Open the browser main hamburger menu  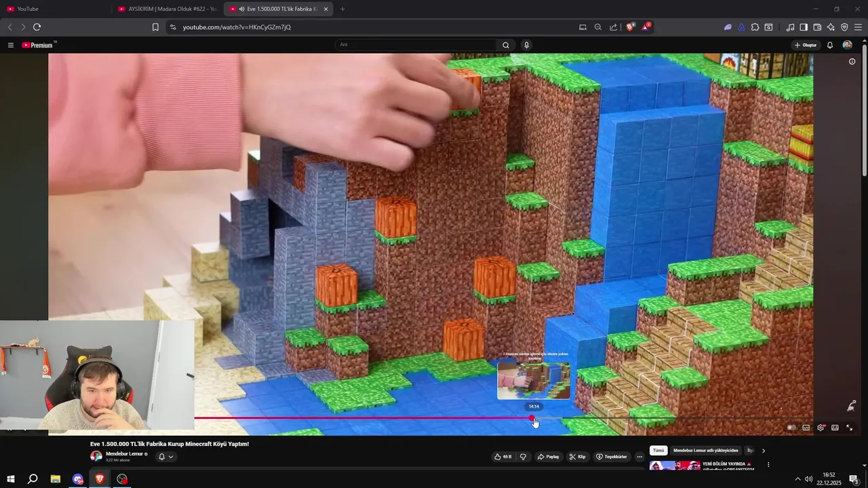click(858, 27)
